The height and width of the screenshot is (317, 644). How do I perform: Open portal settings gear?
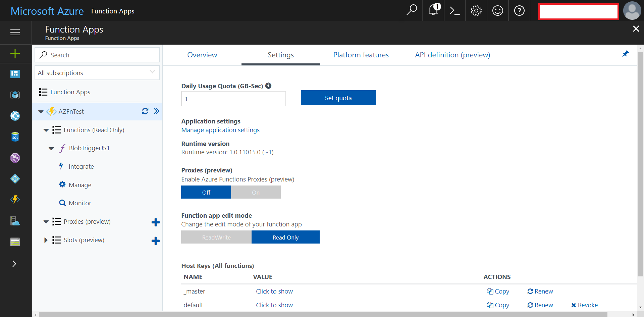pyautogui.click(x=476, y=11)
